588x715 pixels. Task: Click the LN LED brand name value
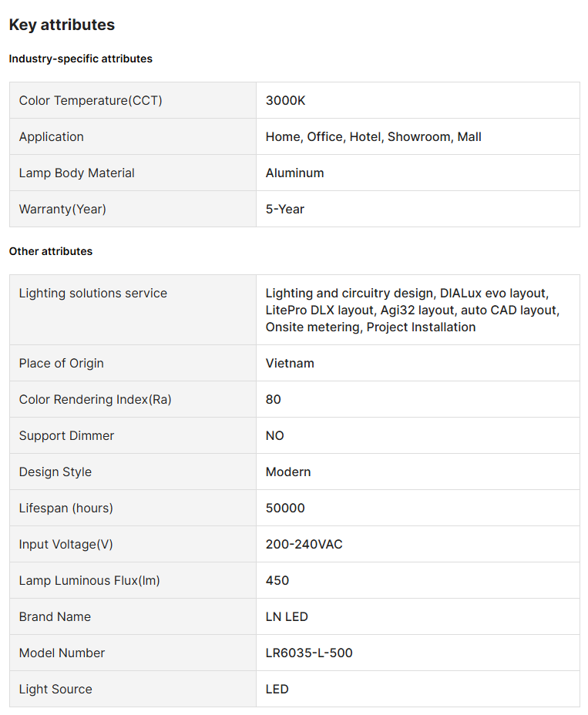(287, 616)
